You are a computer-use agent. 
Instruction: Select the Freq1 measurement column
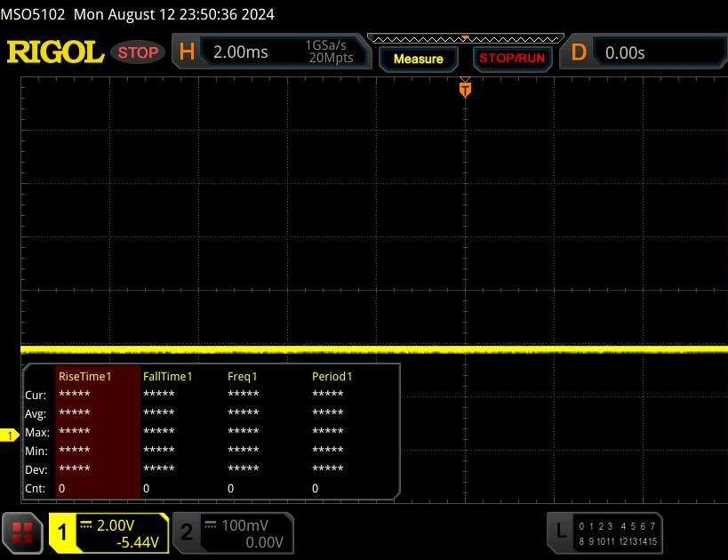pyautogui.click(x=242, y=376)
